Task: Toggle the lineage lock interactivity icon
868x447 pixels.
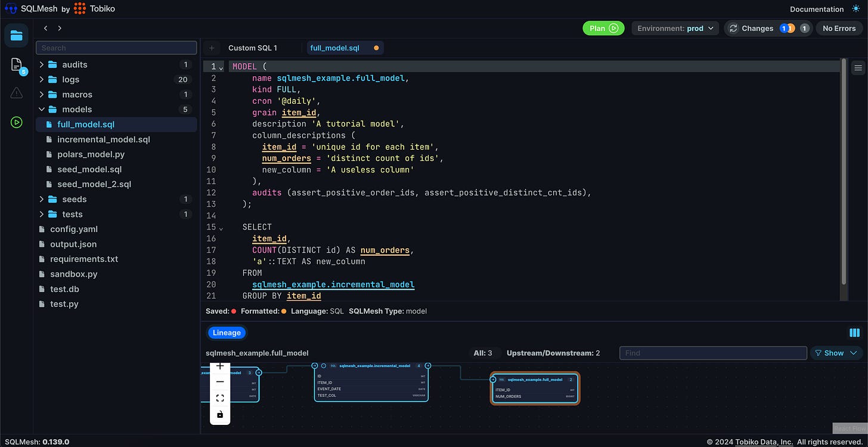Action: [220, 415]
